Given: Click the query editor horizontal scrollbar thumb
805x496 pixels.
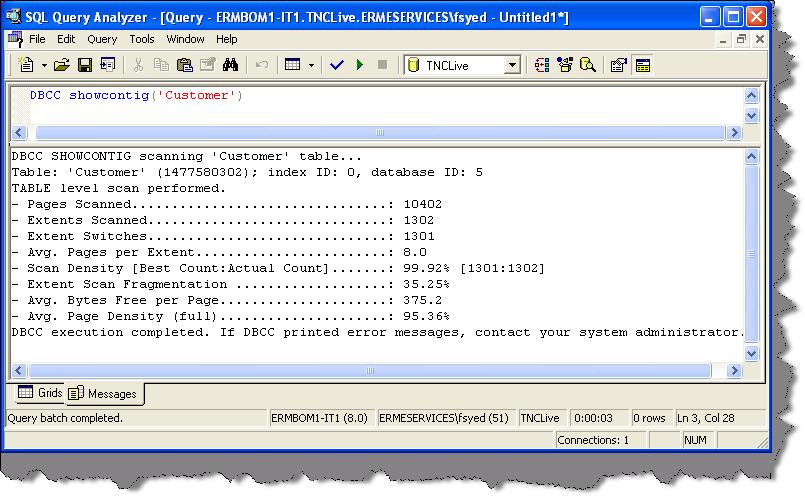Looking at the screenshot, I should [380, 132].
